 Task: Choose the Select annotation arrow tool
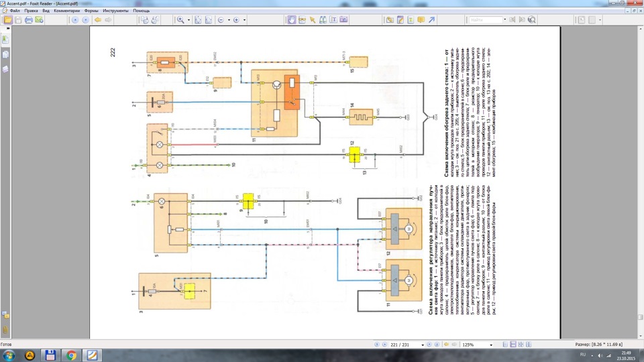click(313, 19)
